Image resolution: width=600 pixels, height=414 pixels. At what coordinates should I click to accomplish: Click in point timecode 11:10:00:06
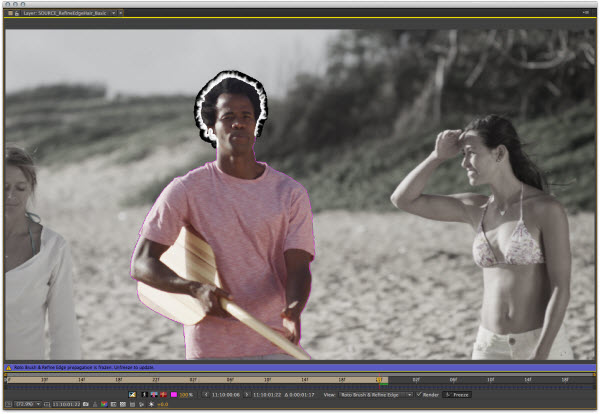226,394
